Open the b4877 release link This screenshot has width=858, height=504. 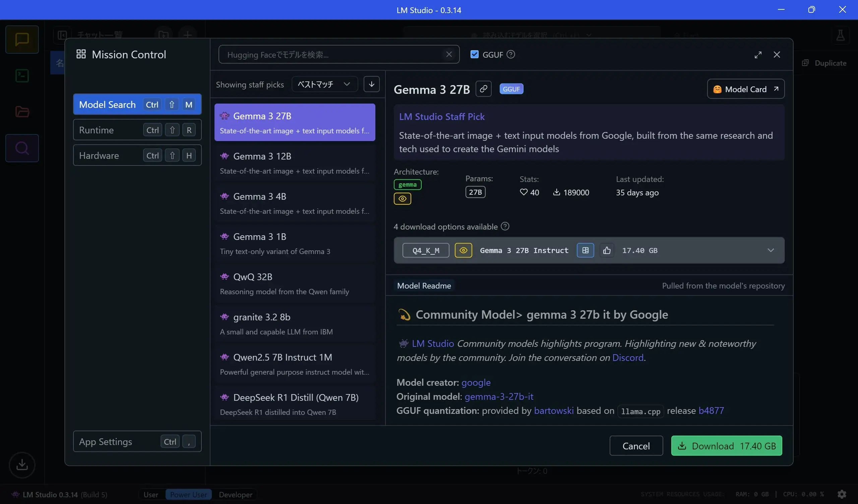pos(711,411)
